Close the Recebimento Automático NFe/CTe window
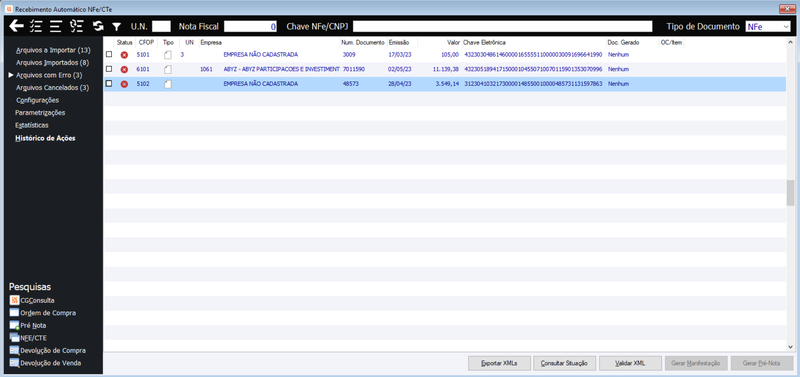 787,9
